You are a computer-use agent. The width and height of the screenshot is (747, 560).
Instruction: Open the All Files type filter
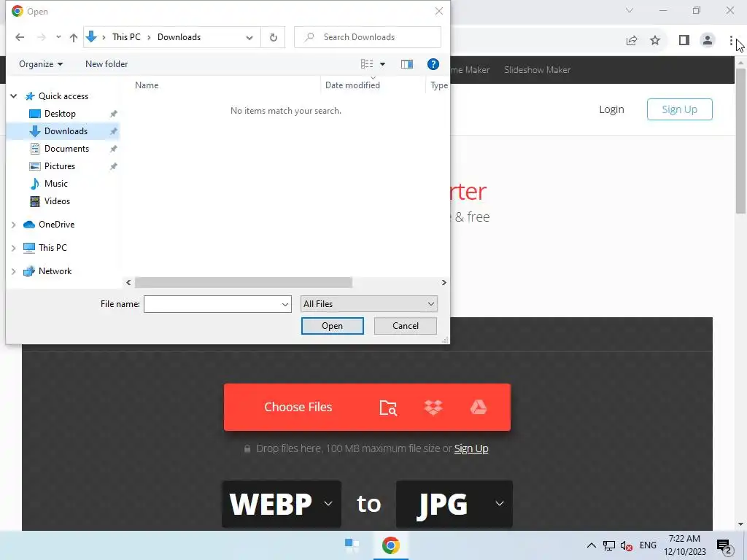tap(368, 304)
